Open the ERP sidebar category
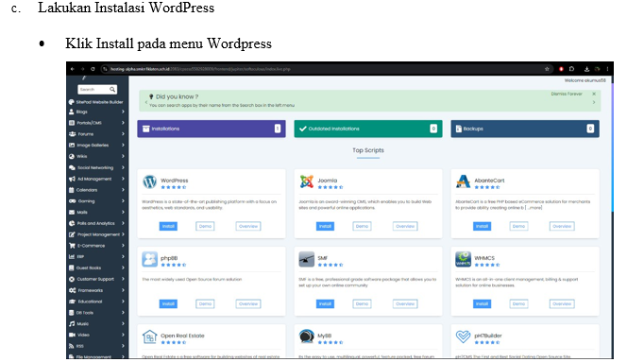Screen dimensions: 644x362 point(97,257)
